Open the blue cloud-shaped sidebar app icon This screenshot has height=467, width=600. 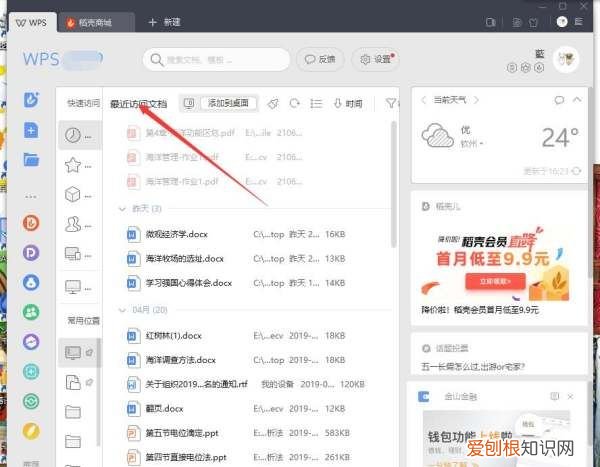pyautogui.click(x=31, y=282)
